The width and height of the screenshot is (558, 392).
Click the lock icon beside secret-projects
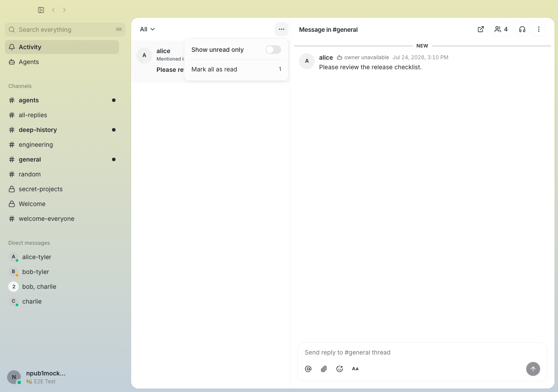[12, 189]
